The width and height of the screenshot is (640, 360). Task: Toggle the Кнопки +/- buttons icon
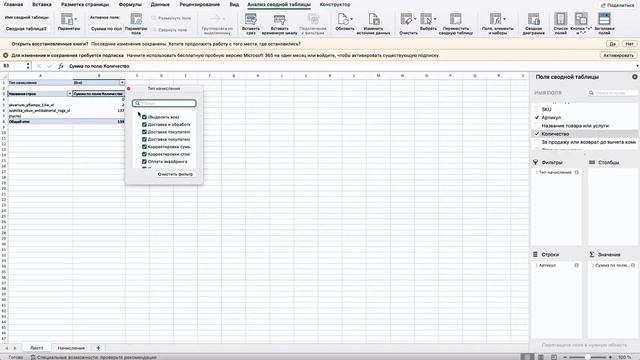(581, 19)
